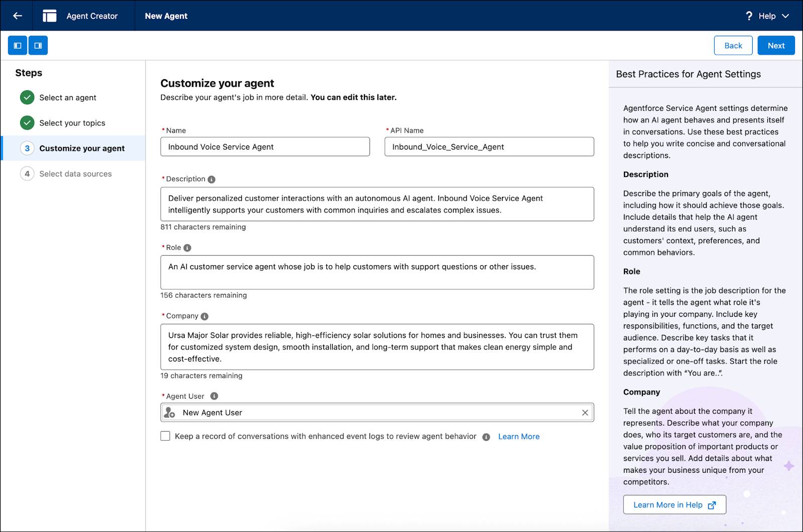Click inside the agent Name input field
803x532 pixels.
point(265,146)
